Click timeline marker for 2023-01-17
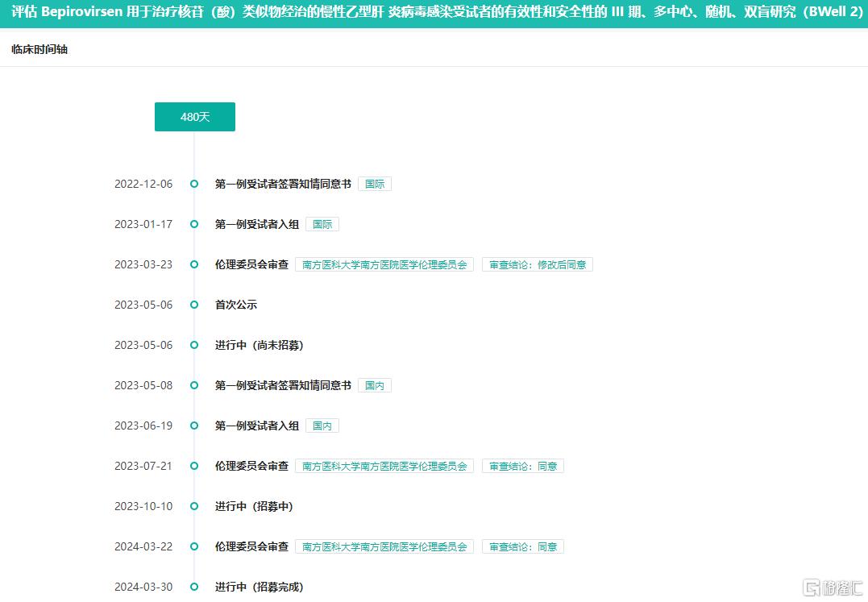 coord(194,224)
